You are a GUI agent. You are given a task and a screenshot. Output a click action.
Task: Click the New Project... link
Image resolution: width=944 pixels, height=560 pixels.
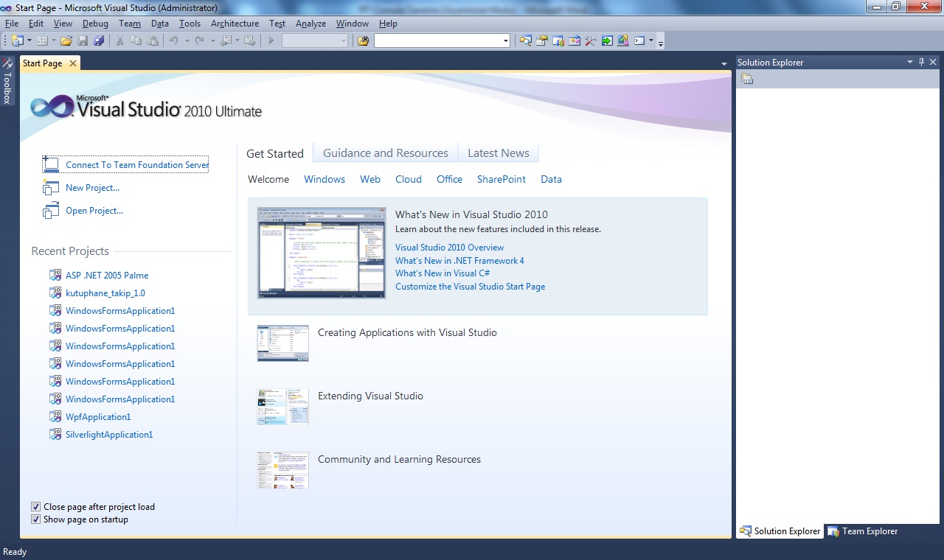tap(92, 188)
